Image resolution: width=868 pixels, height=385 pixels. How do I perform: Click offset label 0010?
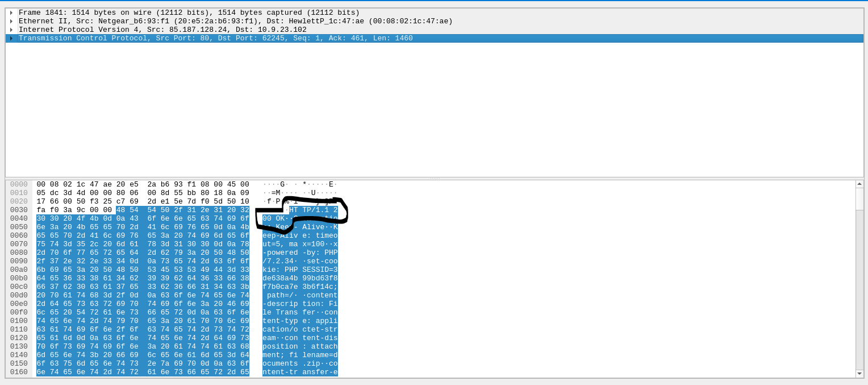pos(19,193)
